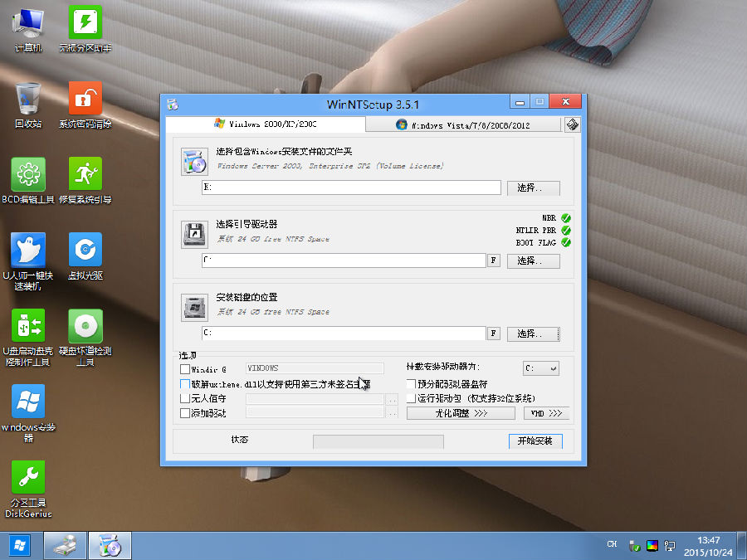This screenshot has height=560, width=747.
Task: Check the 添加驱动 add drivers option
Action: tap(185, 413)
